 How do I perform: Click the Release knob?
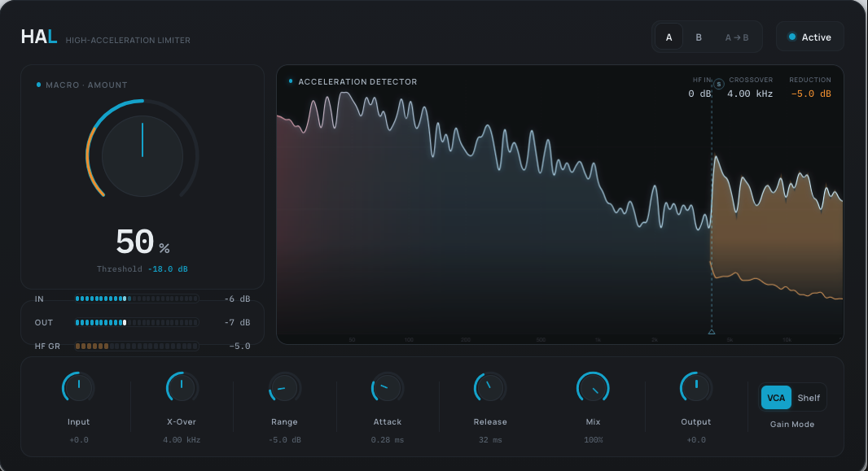click(x=490, y=387)
